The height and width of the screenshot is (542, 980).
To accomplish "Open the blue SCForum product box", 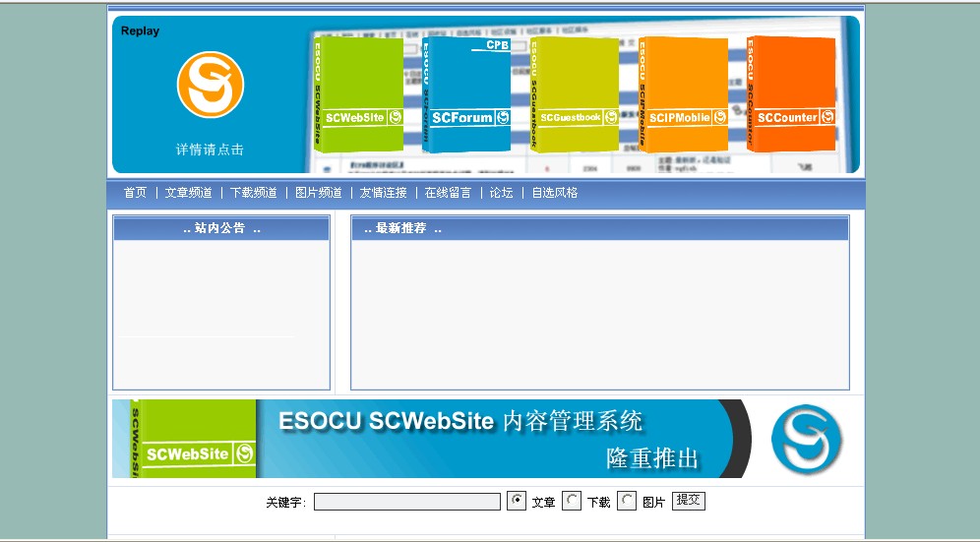I will click(466, 95).
